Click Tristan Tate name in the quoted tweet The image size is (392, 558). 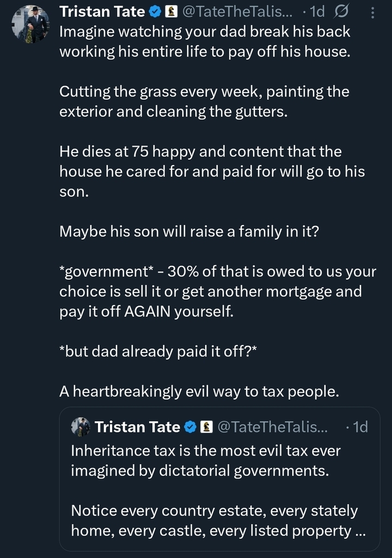click(137, 427)
